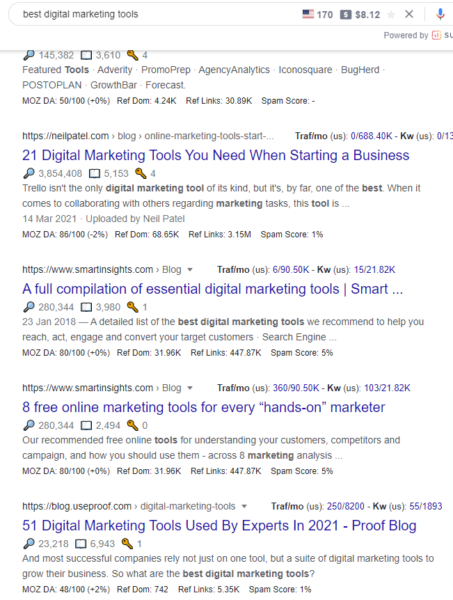Image resolution: width=453 pixels, height=600 pixels.
Task: Click magnifier icon beside 23,218
Action: 29,543
